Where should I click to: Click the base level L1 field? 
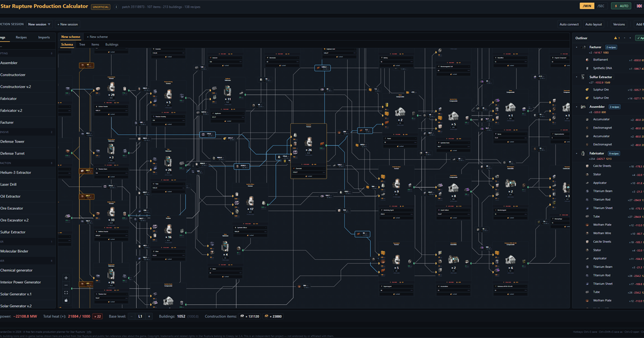141,317
